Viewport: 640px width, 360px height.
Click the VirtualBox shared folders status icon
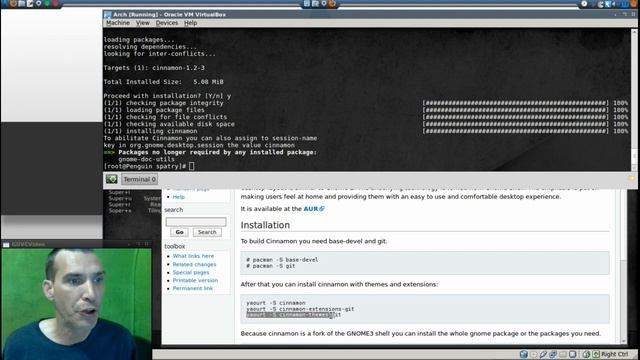tap(563, 354)
